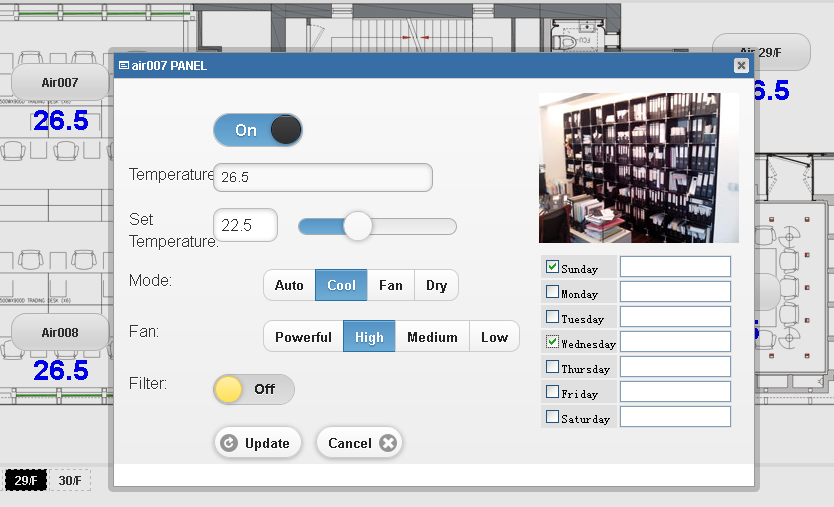Uncheck the Sunday checkbox
The height and width of the screenshot is (507, 834).
(552, 267)
